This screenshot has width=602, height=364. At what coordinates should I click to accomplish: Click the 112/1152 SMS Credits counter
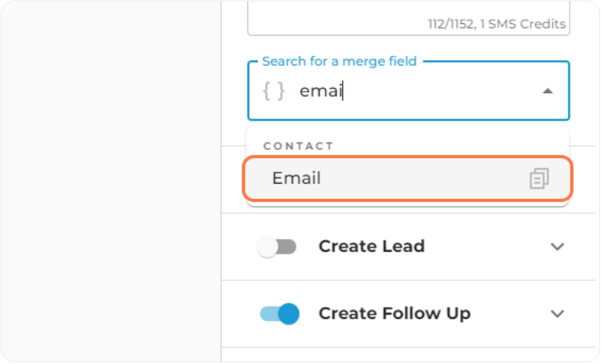(x=496, y=24)
